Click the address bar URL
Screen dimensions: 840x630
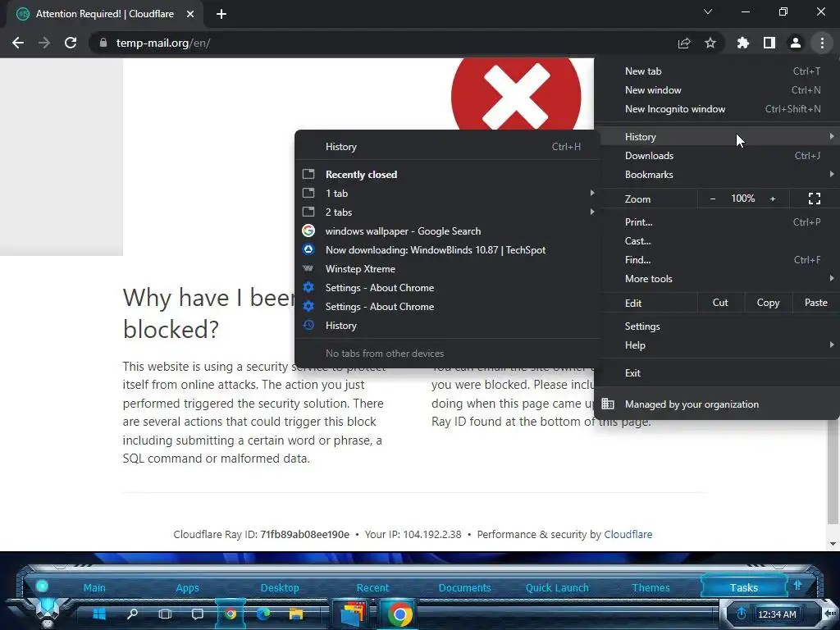click(163, 43)
